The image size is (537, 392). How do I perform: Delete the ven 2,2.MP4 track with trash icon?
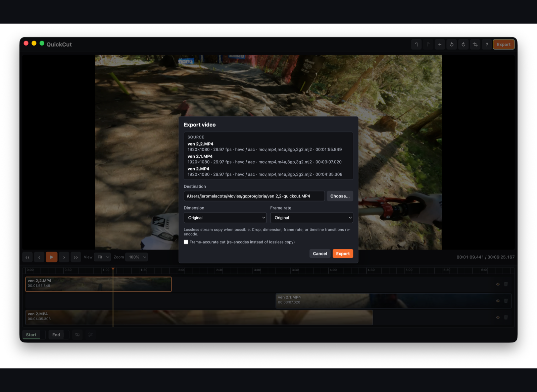tap(506, 284)
